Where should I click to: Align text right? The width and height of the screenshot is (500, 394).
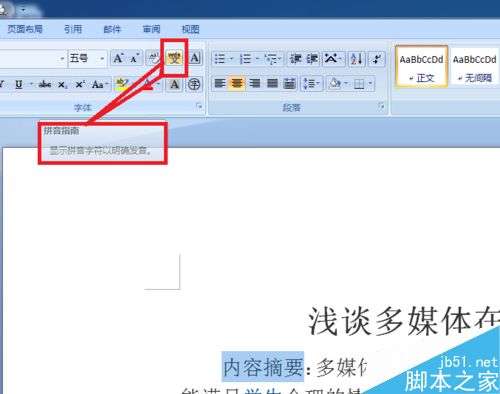click(255, 83)
